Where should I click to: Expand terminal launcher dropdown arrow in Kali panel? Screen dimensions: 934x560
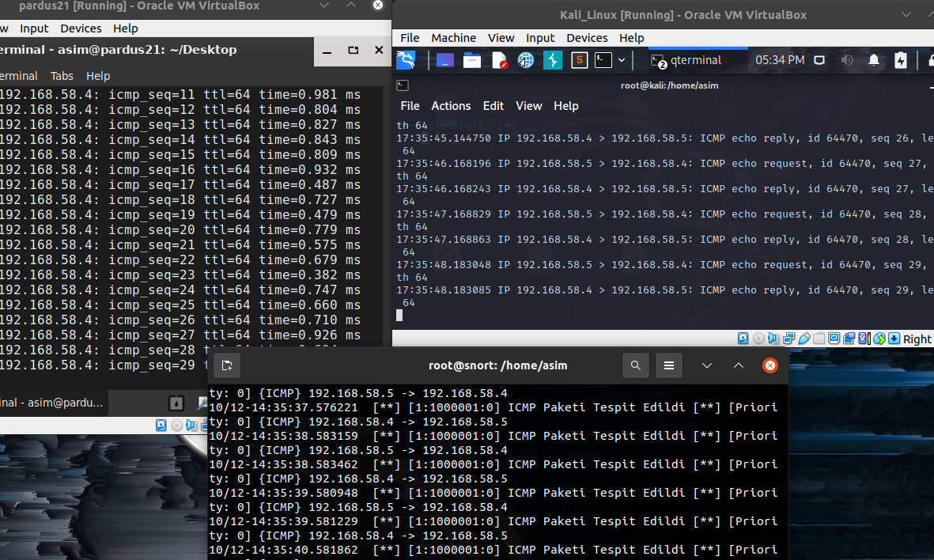point(622,60)
